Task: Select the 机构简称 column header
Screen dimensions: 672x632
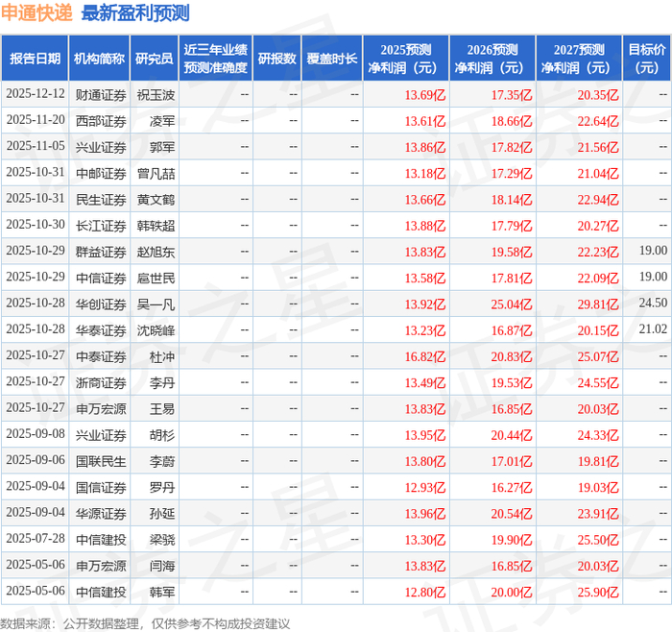Action: coord(100,59)
